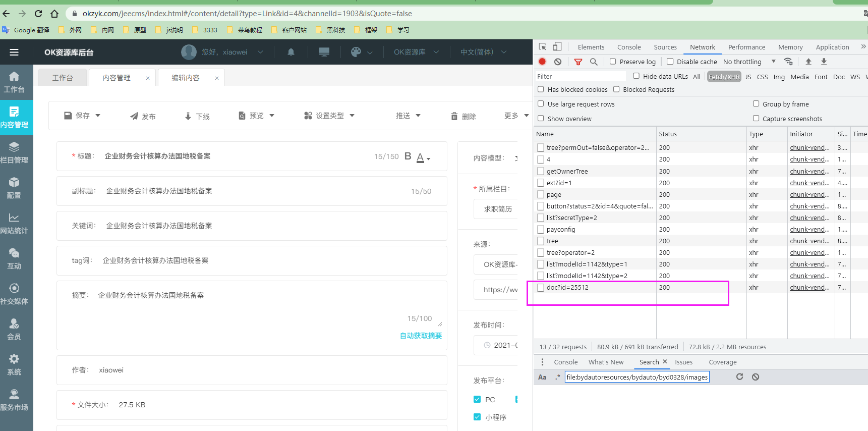Click the DevTools record network log button
Image resolution: width=868 pixels, height=431 pixels.
(542, 62)
